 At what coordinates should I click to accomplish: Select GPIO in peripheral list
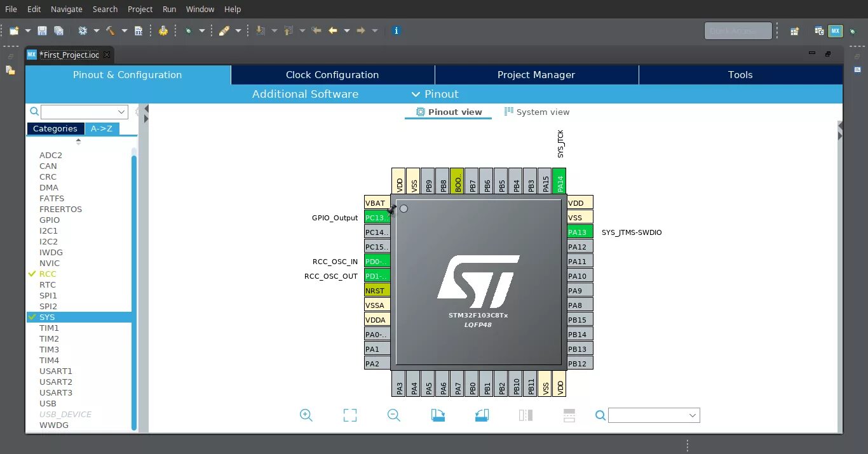[x=50, y=220]
